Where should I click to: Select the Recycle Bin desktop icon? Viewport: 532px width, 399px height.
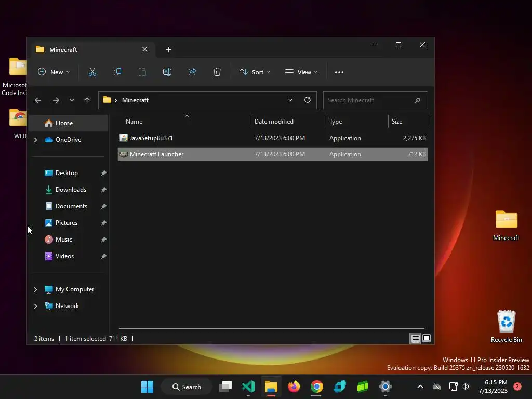coord(506,326)
